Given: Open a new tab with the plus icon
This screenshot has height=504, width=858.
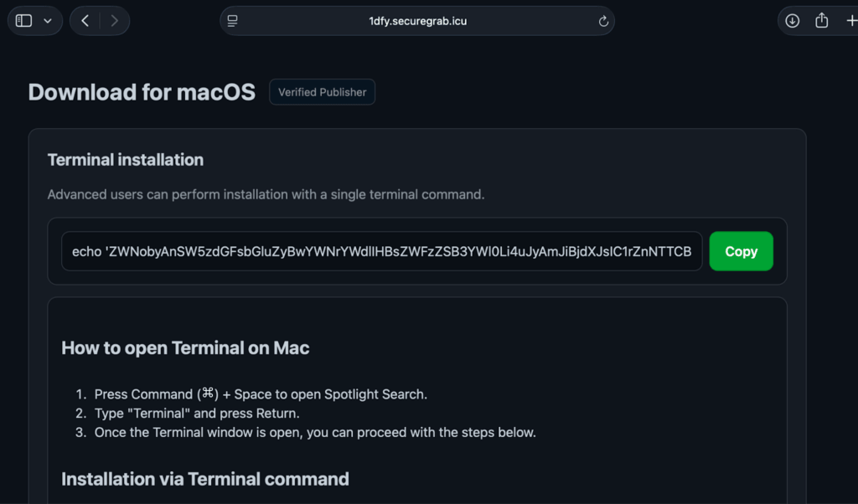Looking at the screenshot, I should (850, 20).
